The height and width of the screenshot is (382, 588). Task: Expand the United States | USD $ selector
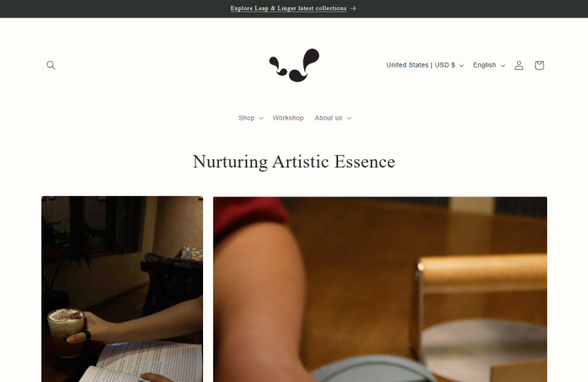pos(425,65)
